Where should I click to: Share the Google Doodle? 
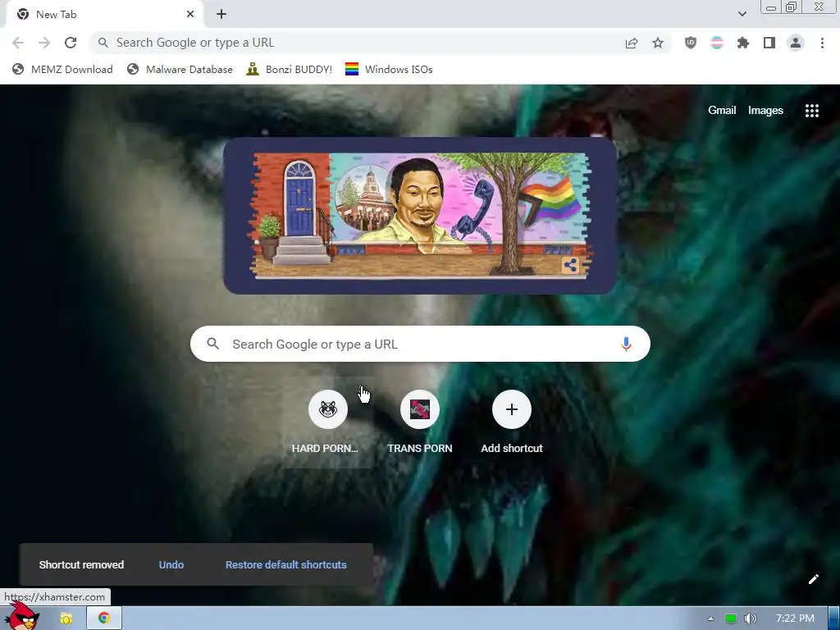[571, 265]
